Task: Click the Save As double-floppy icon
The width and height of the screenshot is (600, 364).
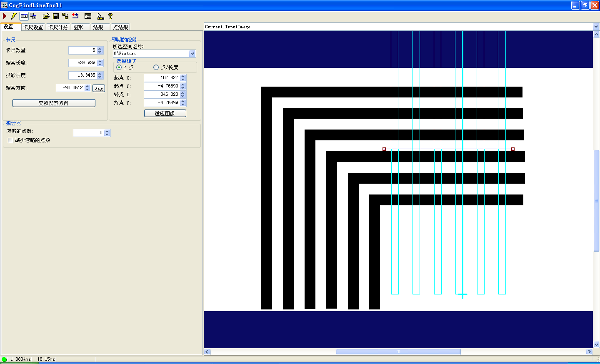Action: (65, 16)
